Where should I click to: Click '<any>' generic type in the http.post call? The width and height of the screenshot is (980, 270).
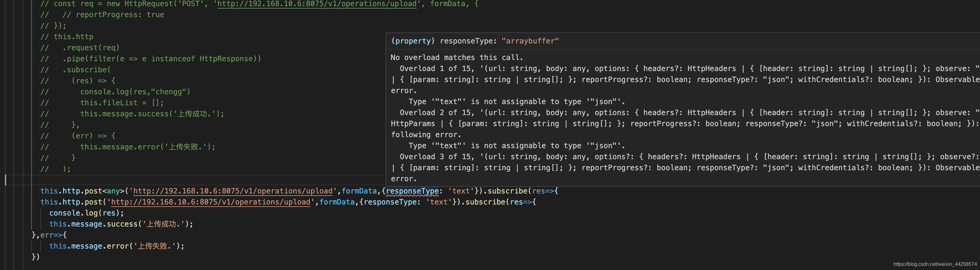point(113,191)
